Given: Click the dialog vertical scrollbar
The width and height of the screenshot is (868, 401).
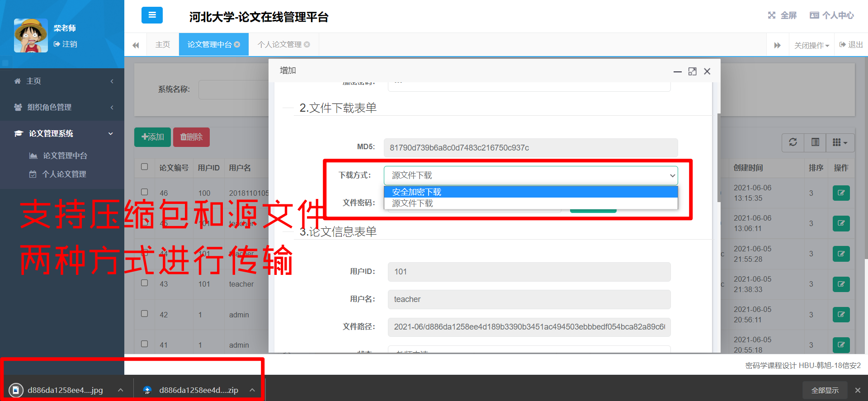Looking at the screenshot, I should point(719,157).
